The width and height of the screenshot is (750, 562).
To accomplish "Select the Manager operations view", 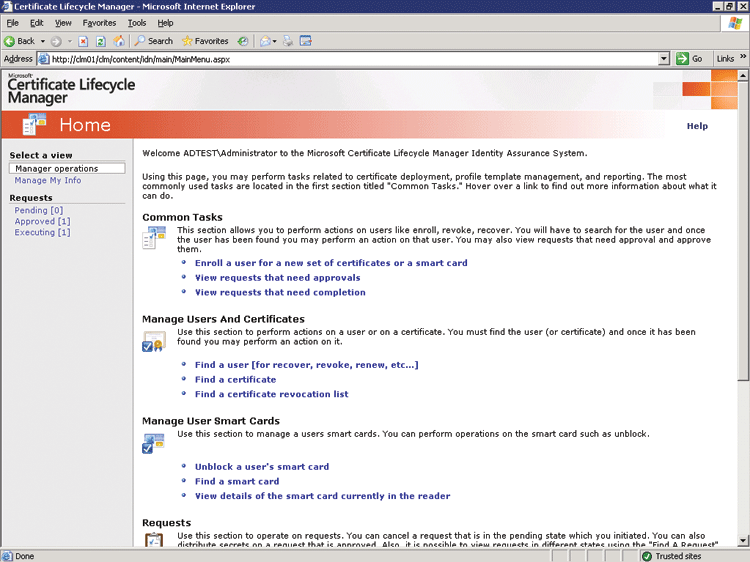I will 67,168.
